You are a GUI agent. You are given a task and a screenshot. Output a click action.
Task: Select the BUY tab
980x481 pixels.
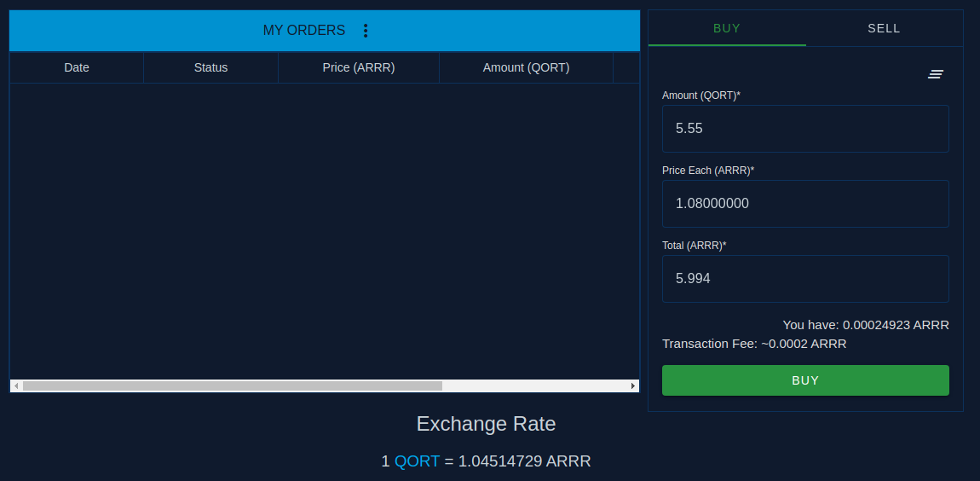click(727, 28)
